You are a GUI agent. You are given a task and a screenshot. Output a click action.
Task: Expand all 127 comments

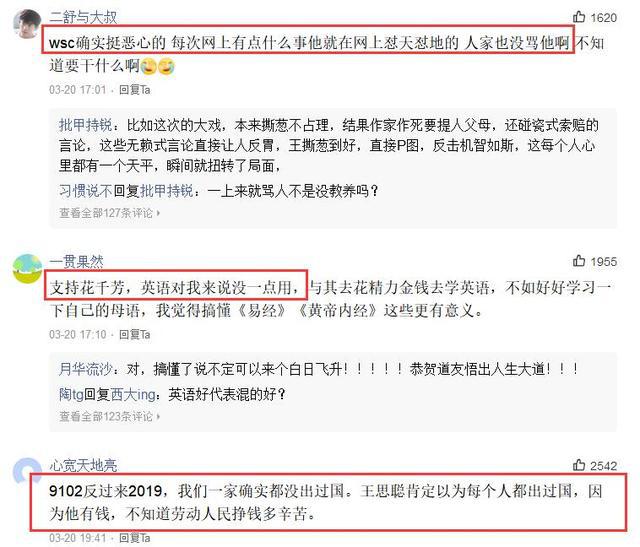[109, 213]
